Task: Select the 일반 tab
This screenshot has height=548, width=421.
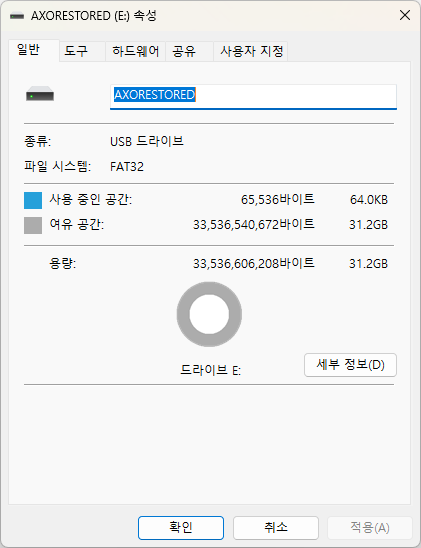Action: tap(34, 50)
